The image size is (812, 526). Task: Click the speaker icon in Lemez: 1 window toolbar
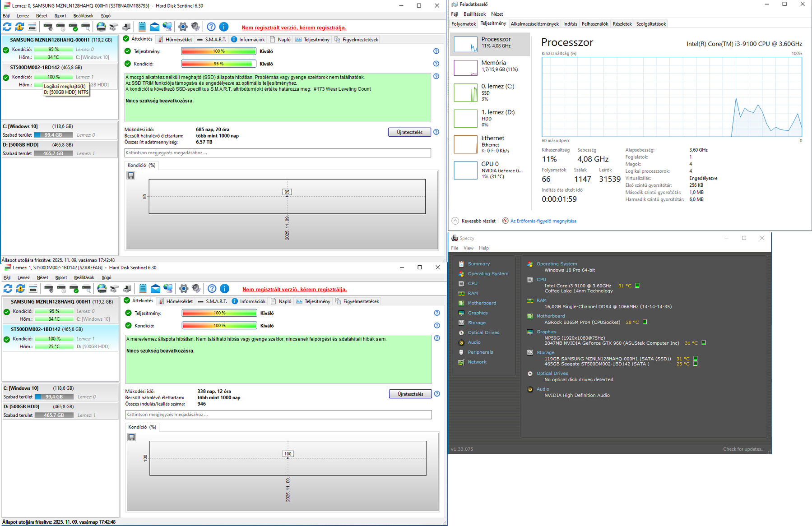point(196,289)
